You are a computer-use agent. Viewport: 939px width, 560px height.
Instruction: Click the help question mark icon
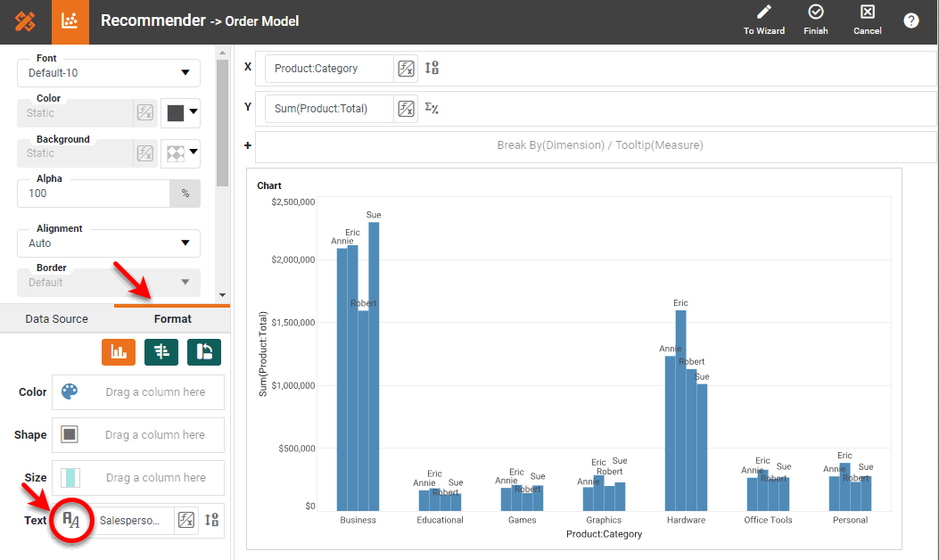click(x=910, y=21)
